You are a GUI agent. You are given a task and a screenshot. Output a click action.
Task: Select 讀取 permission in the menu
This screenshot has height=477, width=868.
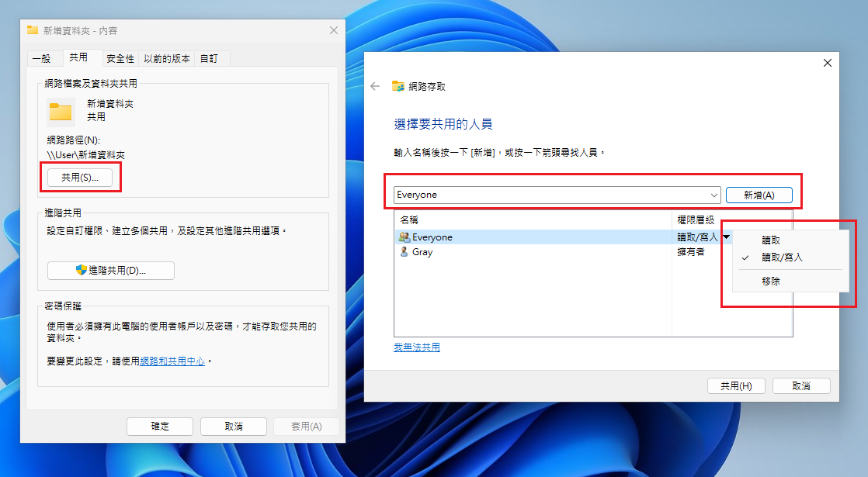coord(771,240)
